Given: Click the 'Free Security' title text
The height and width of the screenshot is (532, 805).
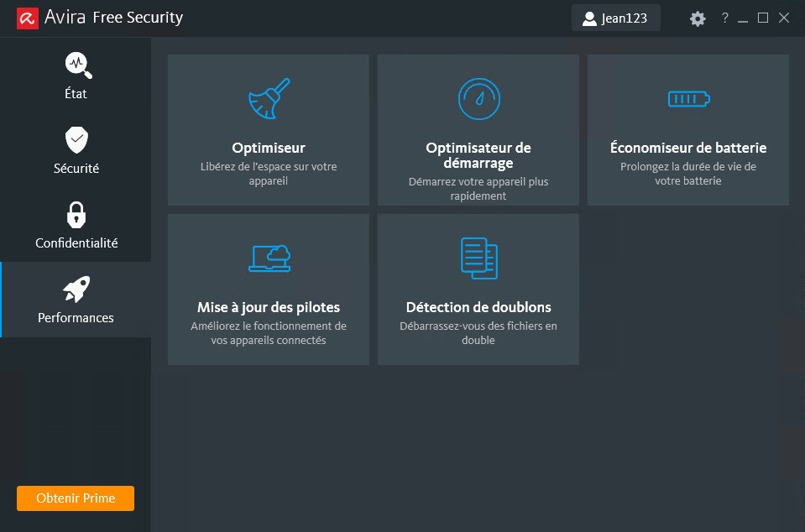Looking at the screenshot, I should (x=138, y=18).
